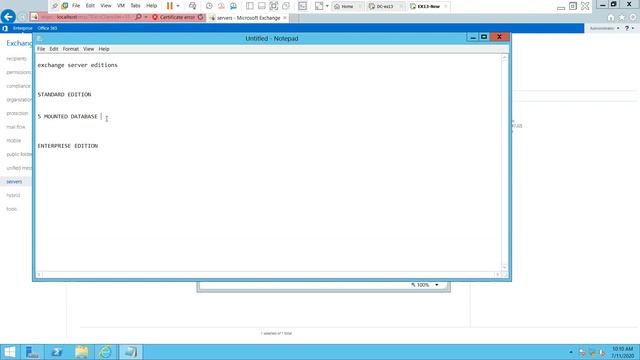Click the browser refresh icon

pos(200,17)
